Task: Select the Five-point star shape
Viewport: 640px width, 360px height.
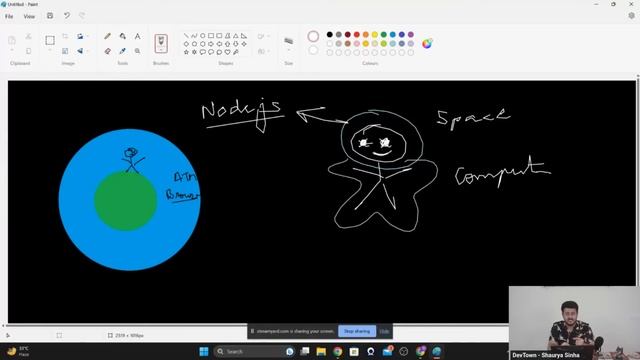Action: (x=186, y=52)
